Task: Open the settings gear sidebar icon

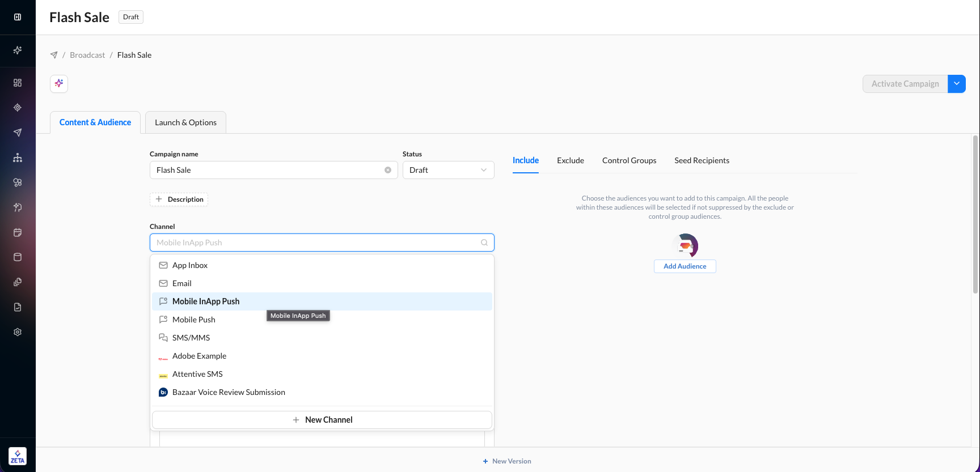Action: pyautogui.click(x=18, y=332)
